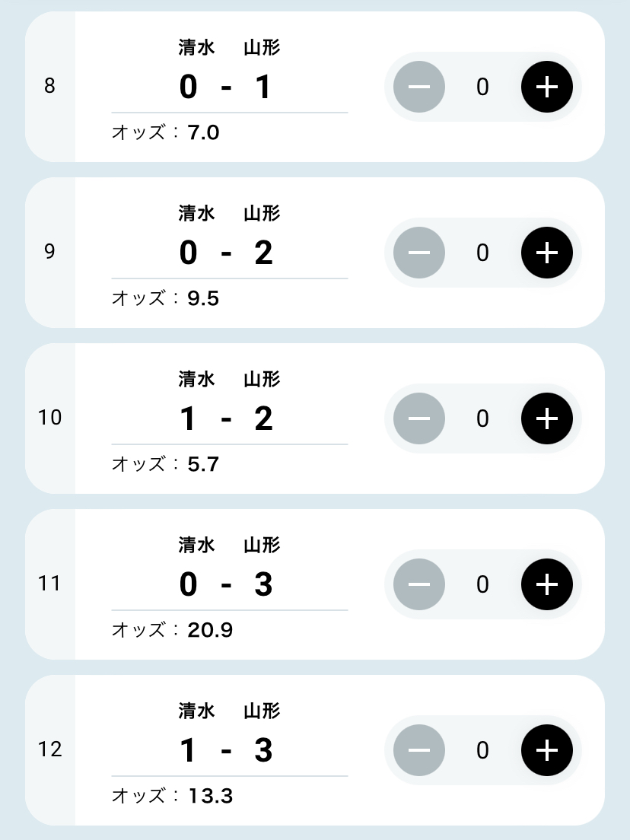
Task: Click the odds value 13.3
Action: [x=210, y=796]
